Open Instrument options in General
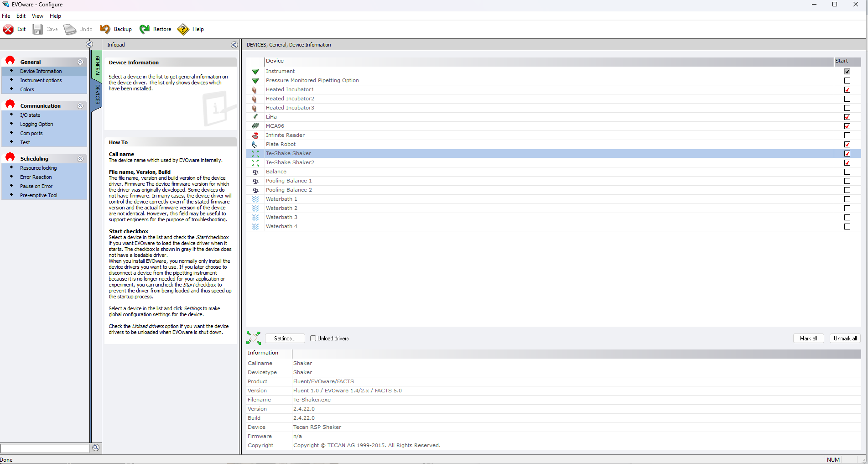Image resolution: width=868 pixels, height=464 pixels. click(x=41, y=80)
